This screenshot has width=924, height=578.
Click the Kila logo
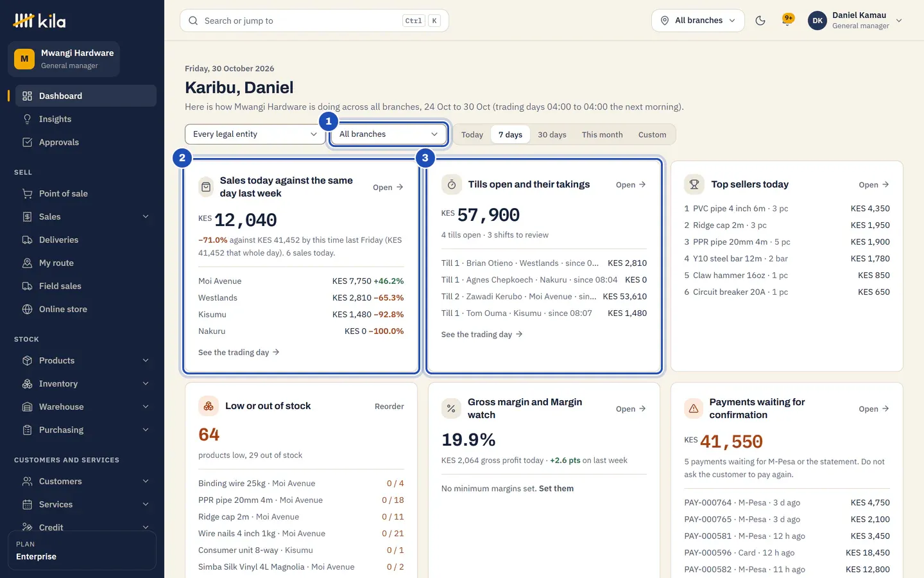tap(40, 21)
